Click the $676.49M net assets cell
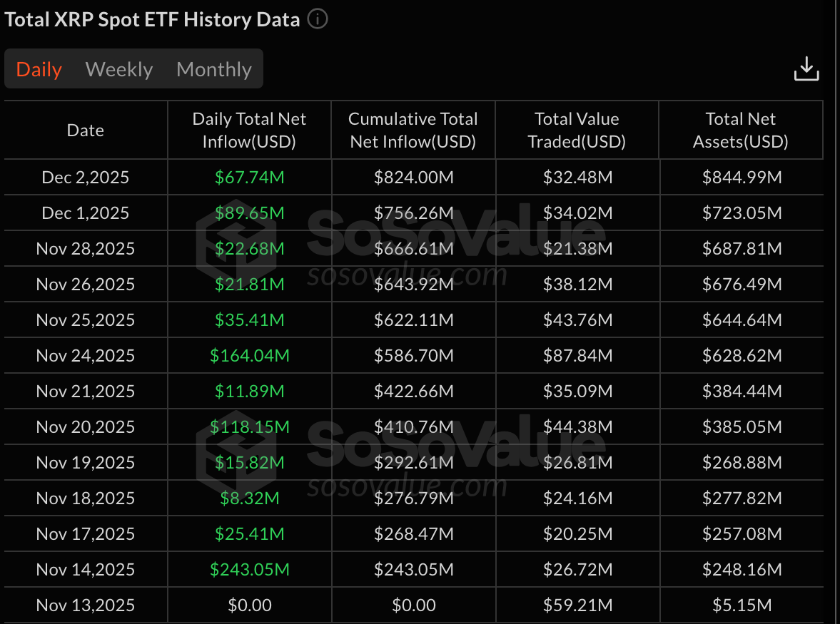Screen dimensions: 840x624 coord(742,284)
